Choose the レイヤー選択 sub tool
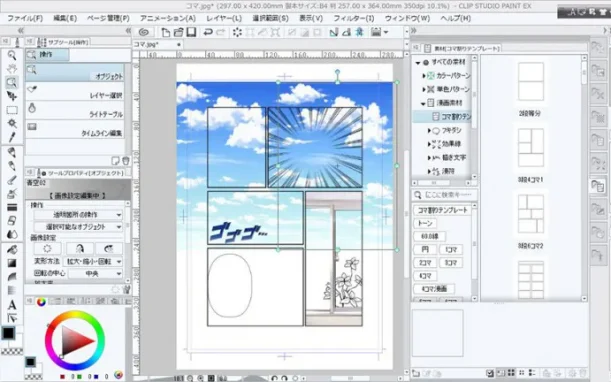 (75, 92)
